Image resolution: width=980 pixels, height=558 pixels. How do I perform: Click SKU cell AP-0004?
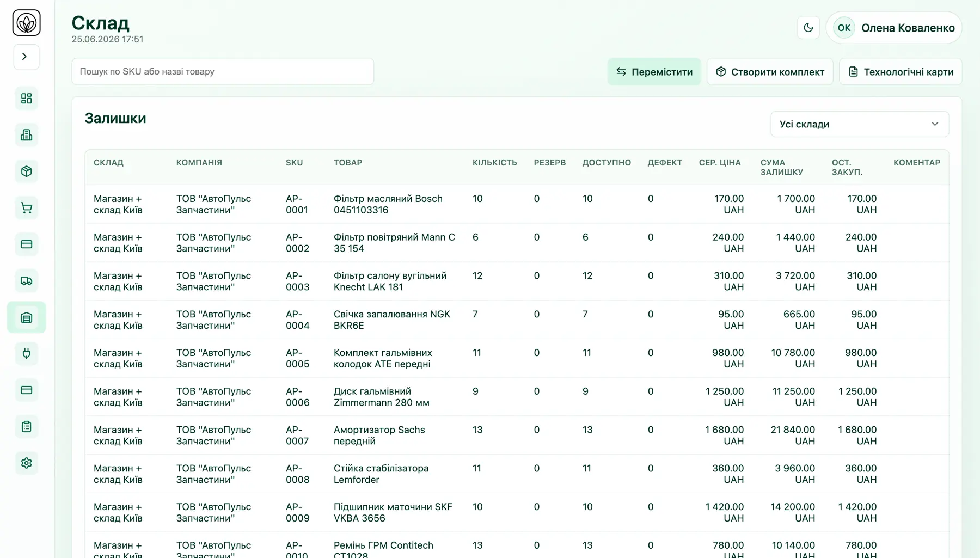tap(297, 320)
